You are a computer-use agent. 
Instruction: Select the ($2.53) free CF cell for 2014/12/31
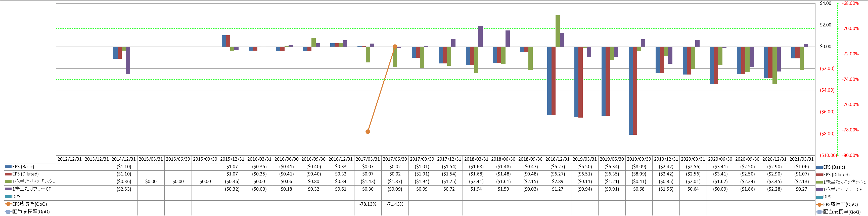point(124,189)
